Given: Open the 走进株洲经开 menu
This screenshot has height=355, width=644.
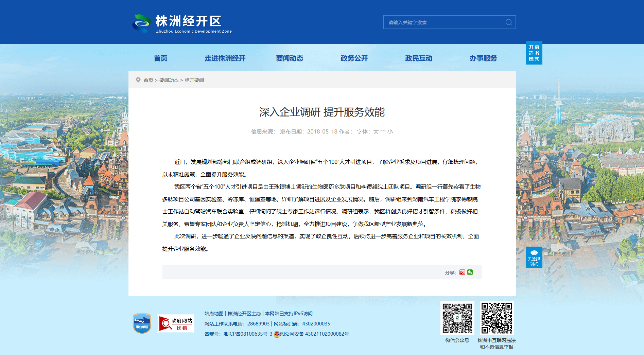Looking at the screenshot, I should (x=225, y=58).
